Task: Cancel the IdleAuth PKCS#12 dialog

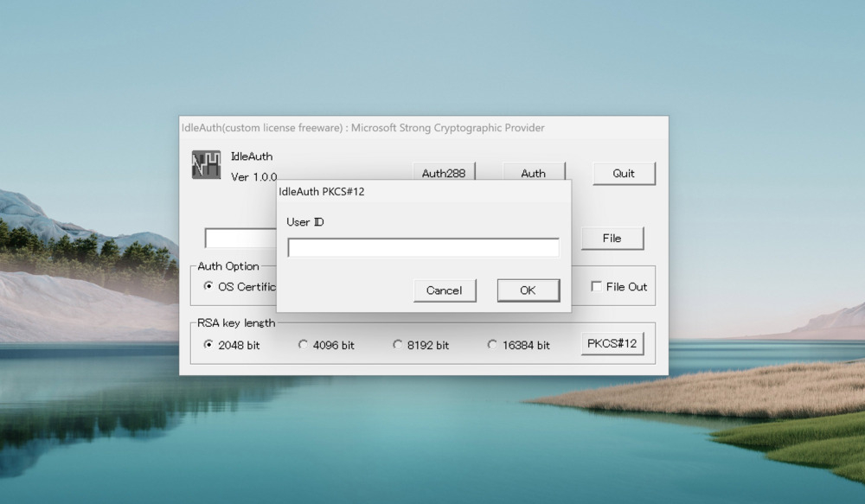Action: point(445,290)
